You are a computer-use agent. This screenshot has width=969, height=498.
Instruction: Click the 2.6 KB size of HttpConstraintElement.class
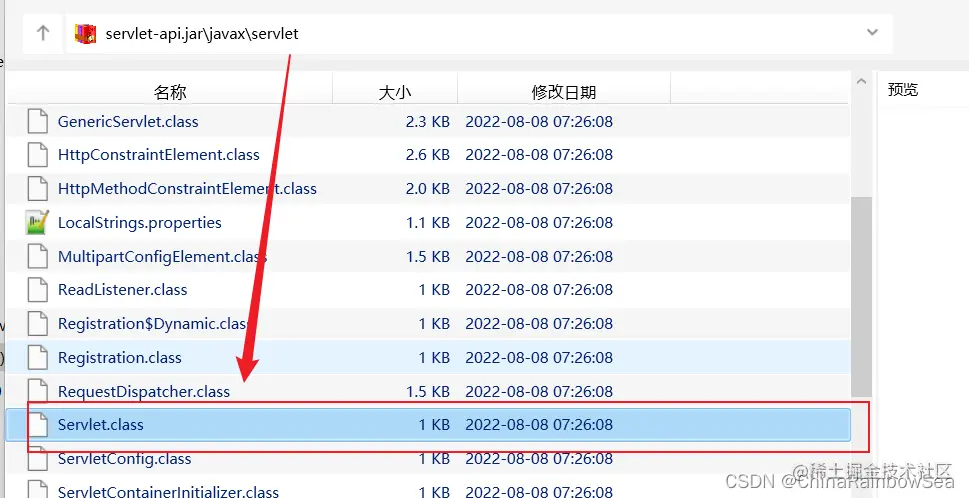click(428, 155)
